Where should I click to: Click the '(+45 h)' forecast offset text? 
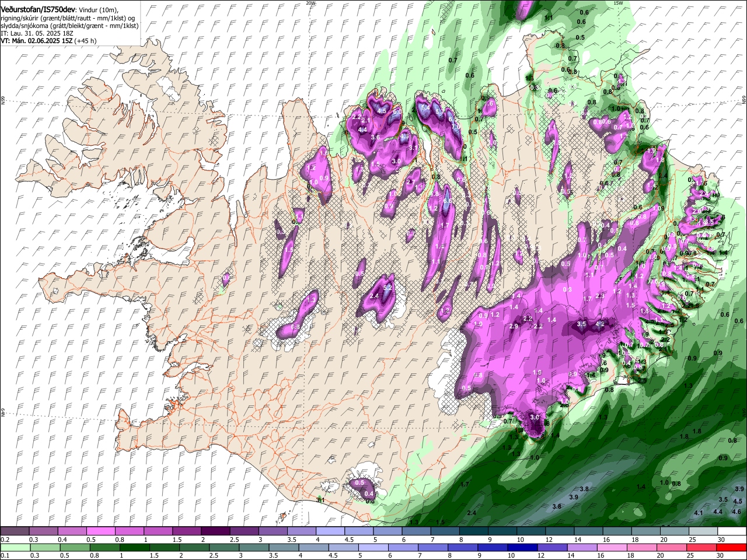point(85,41)
